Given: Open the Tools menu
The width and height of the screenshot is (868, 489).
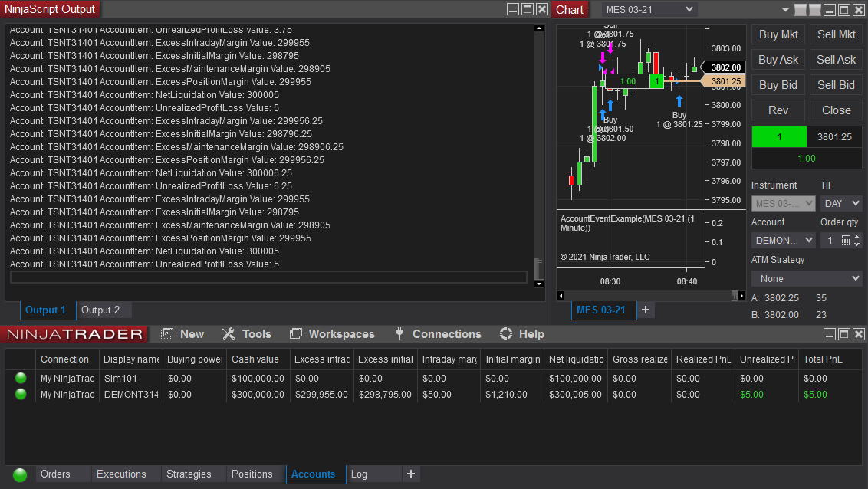Looking at the screenshot, I should tap(247, 334).
